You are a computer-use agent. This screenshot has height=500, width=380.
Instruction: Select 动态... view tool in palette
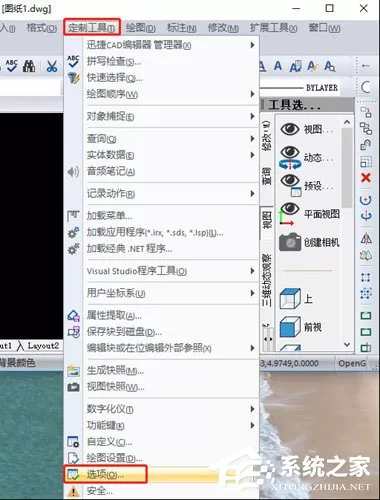[x=308, y=157]
